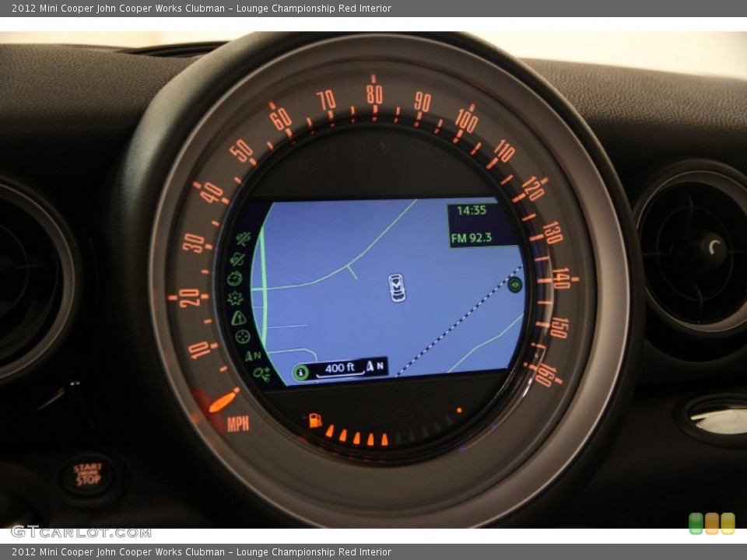747x560 pixels.
Task: Open the gear settings icon on map
Action: tap(235, 298)
